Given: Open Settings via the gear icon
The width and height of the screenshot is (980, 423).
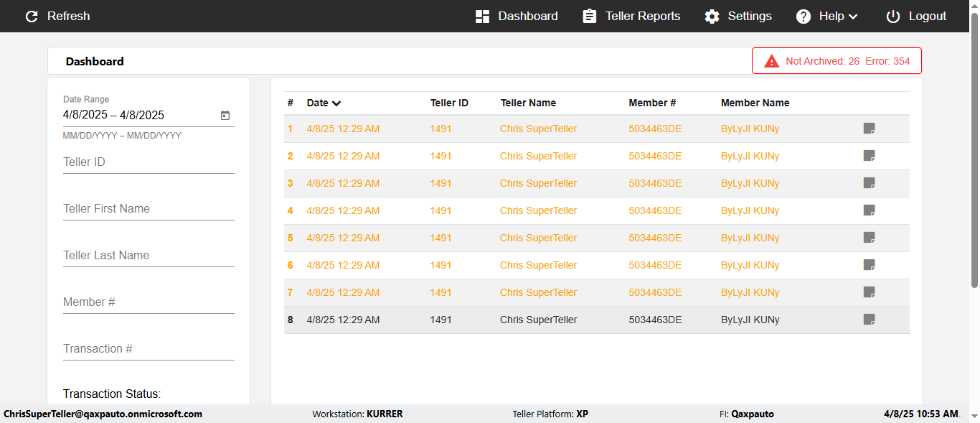Looking at the screenshot, I should tap(712, 17).
